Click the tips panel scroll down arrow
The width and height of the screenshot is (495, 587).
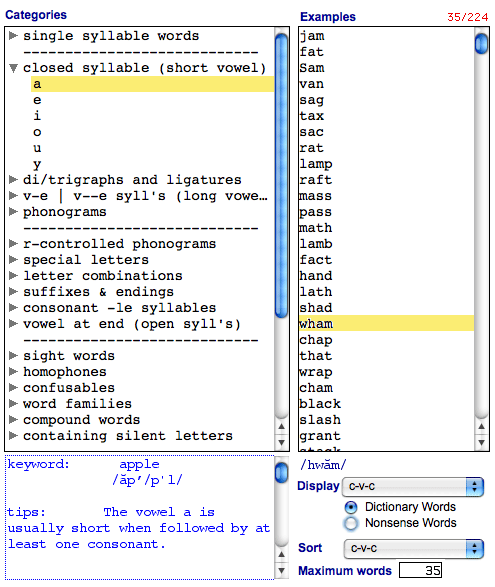pos(282,571)
